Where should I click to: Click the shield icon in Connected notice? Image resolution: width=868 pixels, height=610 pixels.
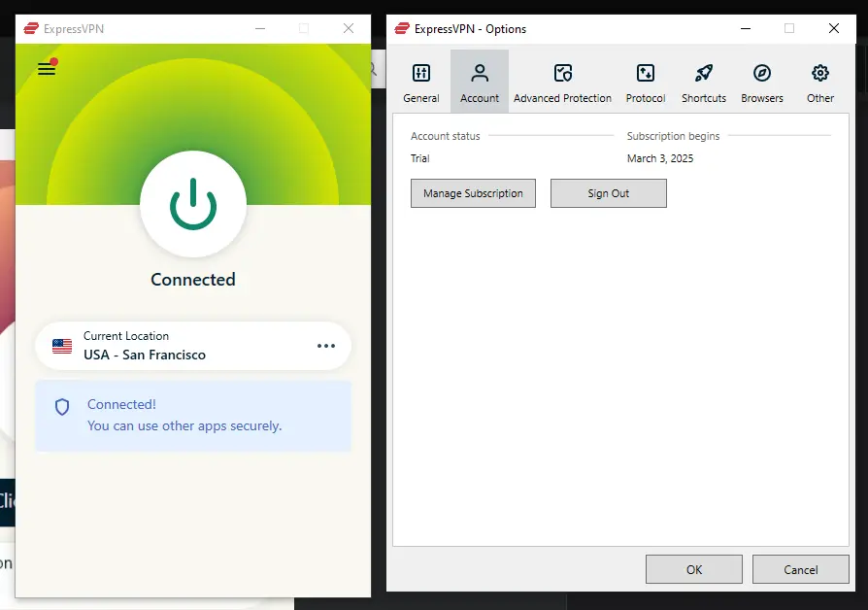point(62,407)
